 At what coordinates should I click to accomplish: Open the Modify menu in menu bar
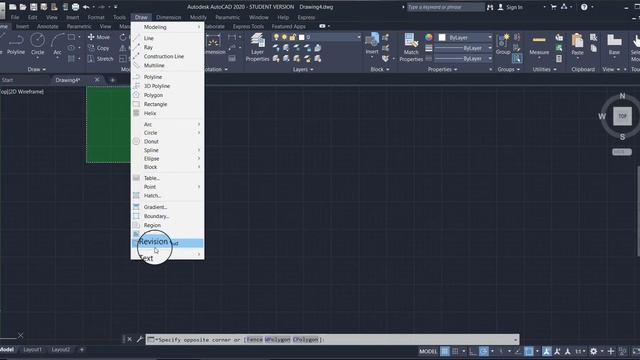[x=198, y=17]
